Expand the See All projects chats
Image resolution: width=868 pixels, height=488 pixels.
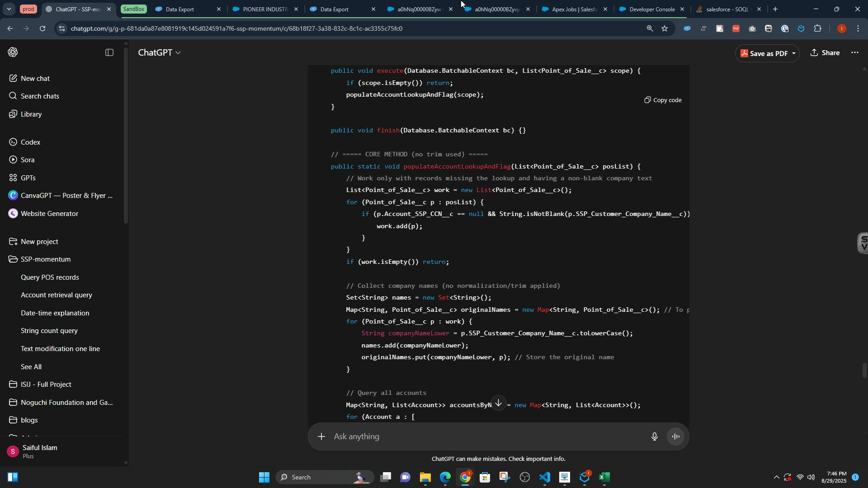31,367
